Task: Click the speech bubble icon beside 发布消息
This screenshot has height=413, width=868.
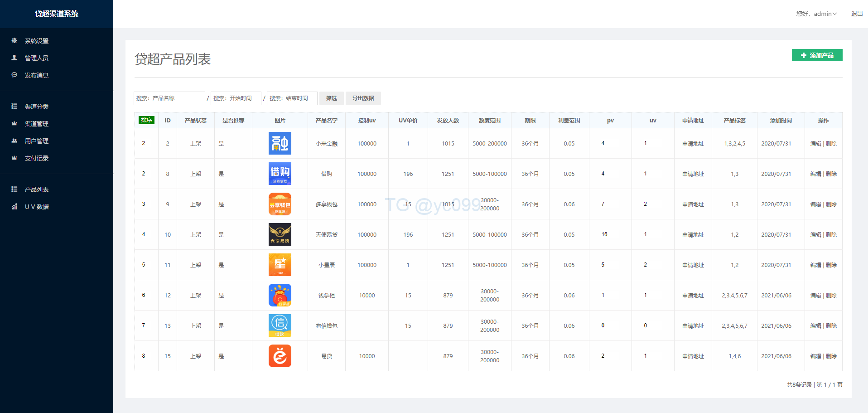Action: [x=14, y=75]
